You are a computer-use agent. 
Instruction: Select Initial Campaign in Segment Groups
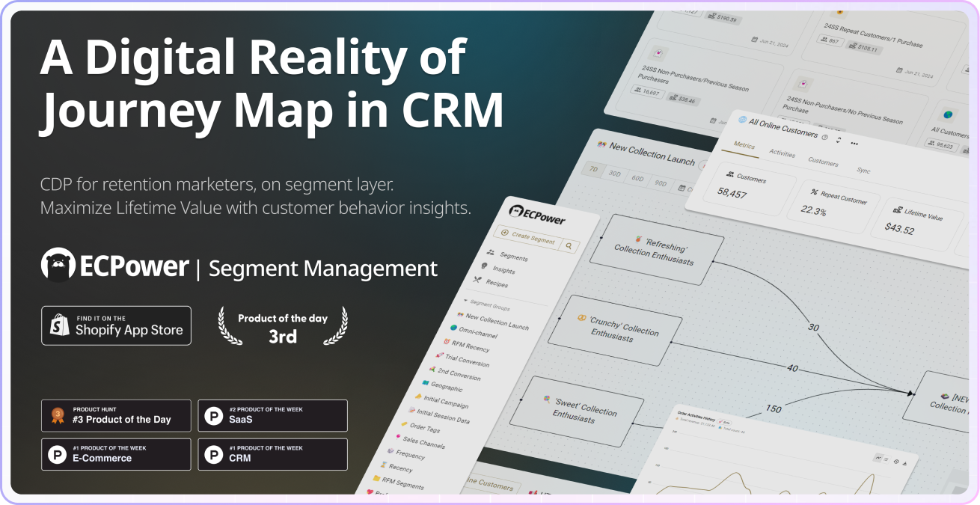point(446,403)
